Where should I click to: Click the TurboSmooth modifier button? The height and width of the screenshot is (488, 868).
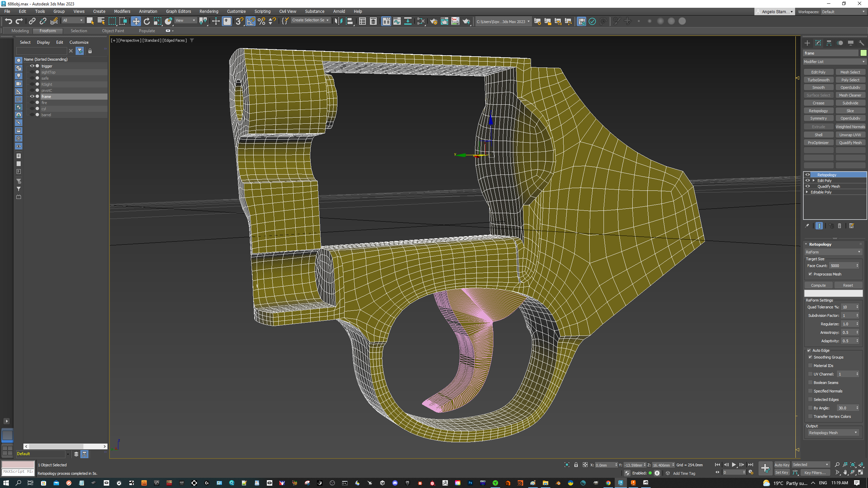click(x=818, y=80)
